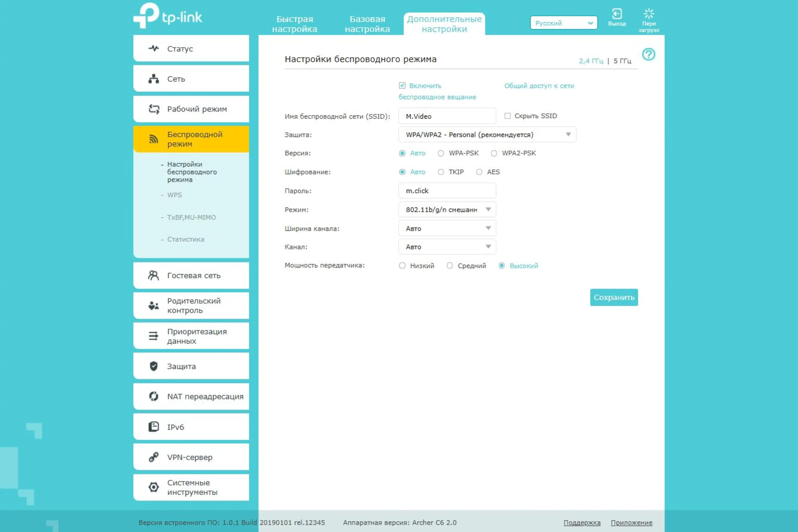Screen dimensions: 798x532
Task: Open the Защита security type dropdown
Action: point(487,135)
